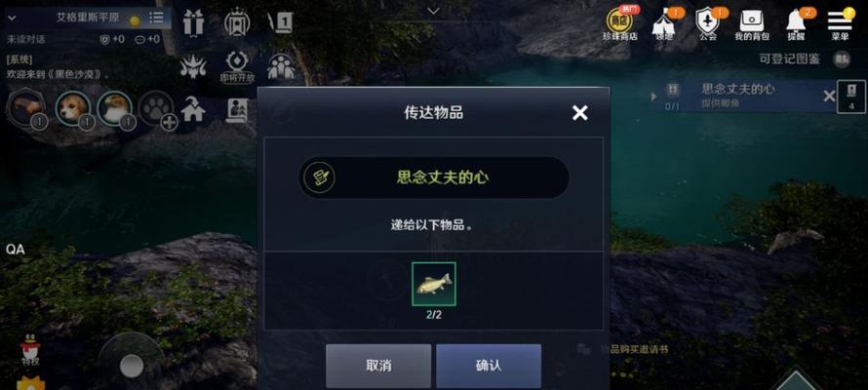Screen dimensions: 868x390
Task: Expand quest tracker arrow beside 思念丈夫的心
Action: pyautogui.click(x=653, y=97)
